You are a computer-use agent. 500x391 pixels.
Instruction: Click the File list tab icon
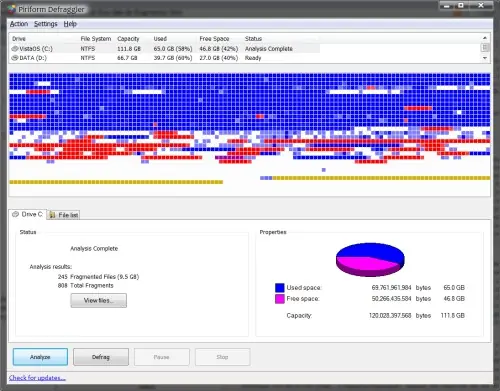click(52, 215)
